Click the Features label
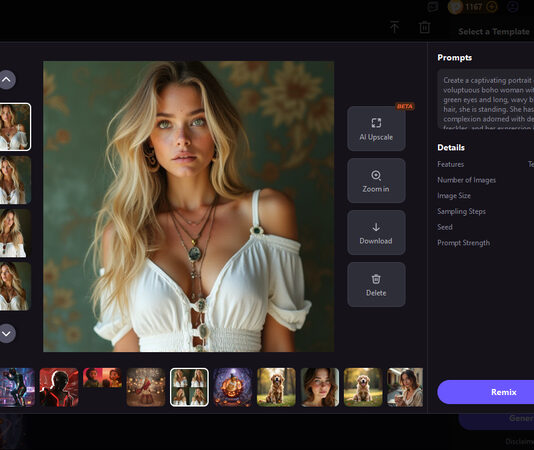The height and width of the screenshot is (450, 534). pos(451,164)
